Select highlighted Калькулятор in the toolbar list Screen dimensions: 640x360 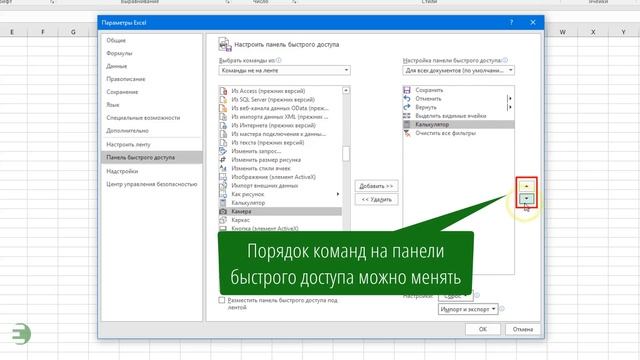(x=458, y=124)
